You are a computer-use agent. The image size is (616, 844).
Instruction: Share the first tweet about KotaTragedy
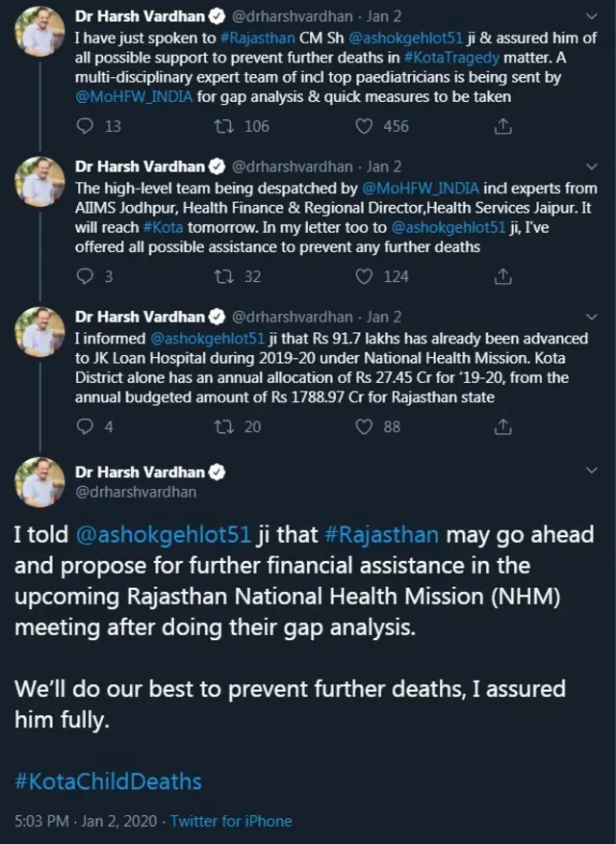[501, 126]
